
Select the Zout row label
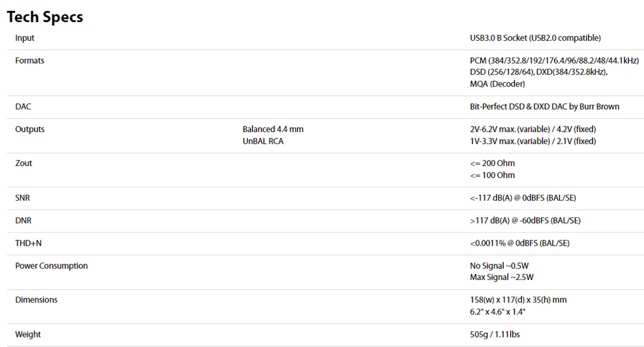pos(23,164)
